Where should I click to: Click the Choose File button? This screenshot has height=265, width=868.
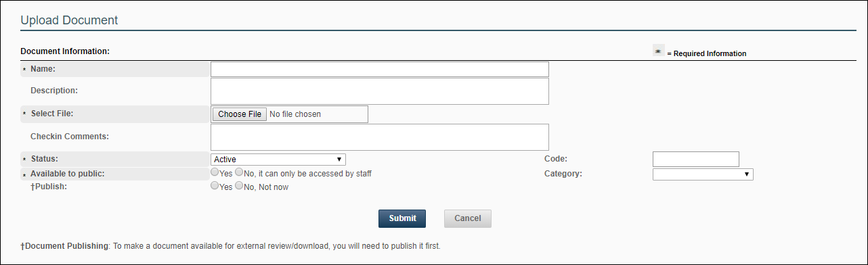click(240, 114)
